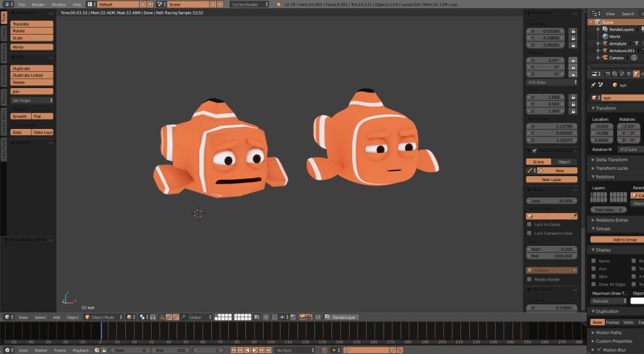Open the Global orientation dropdown

199,317
